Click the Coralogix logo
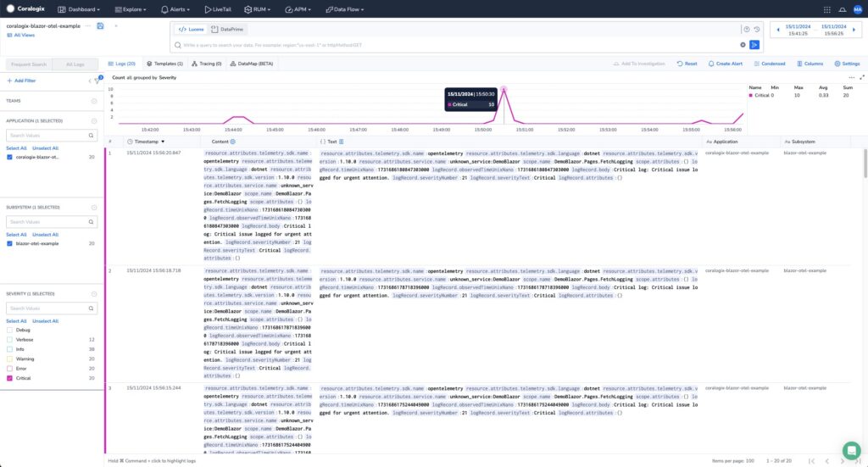 click(x=25, y=8)
